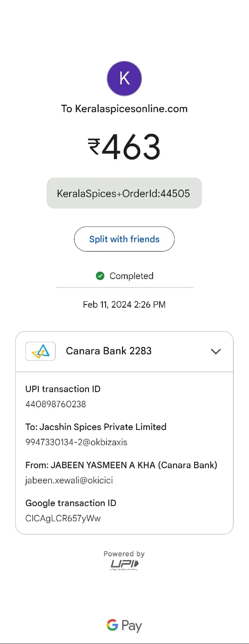This screenshot has width=249, height=644.
Task: Click the Canara Bank logo icon
Action: [41, 351]
